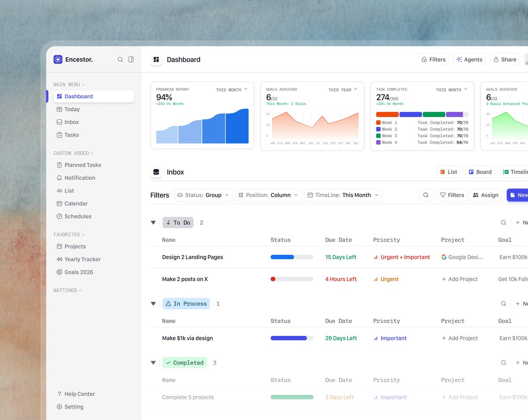Click the Assign button
The image size is (528, 420).
pos(486,195)
